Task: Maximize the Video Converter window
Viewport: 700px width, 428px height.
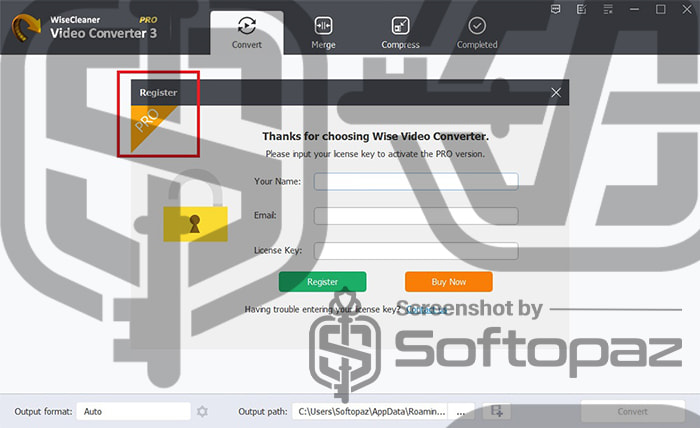Action: click(660, 9)
